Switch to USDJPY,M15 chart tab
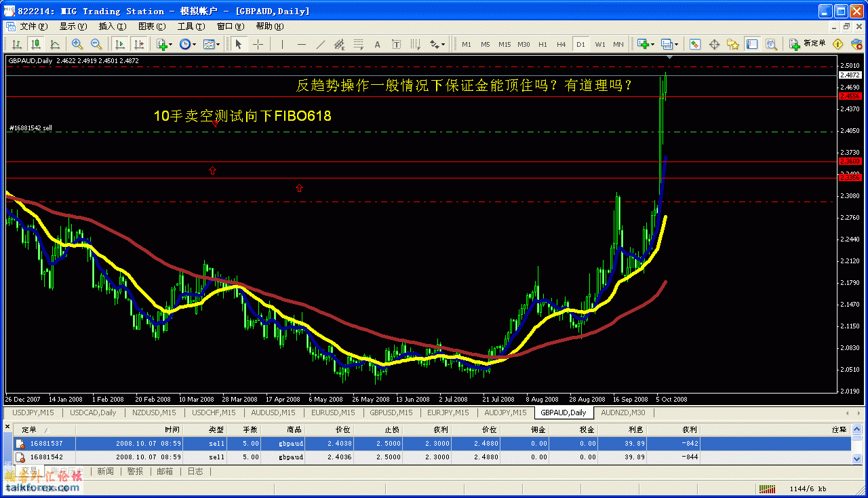 [34, 412]
